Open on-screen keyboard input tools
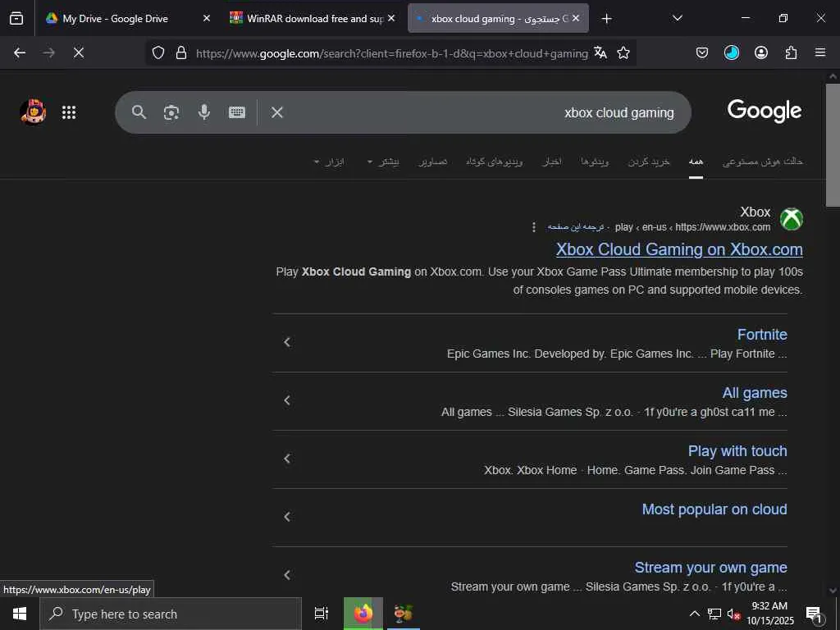Screen dimensions: 840x630 point(237,112)
